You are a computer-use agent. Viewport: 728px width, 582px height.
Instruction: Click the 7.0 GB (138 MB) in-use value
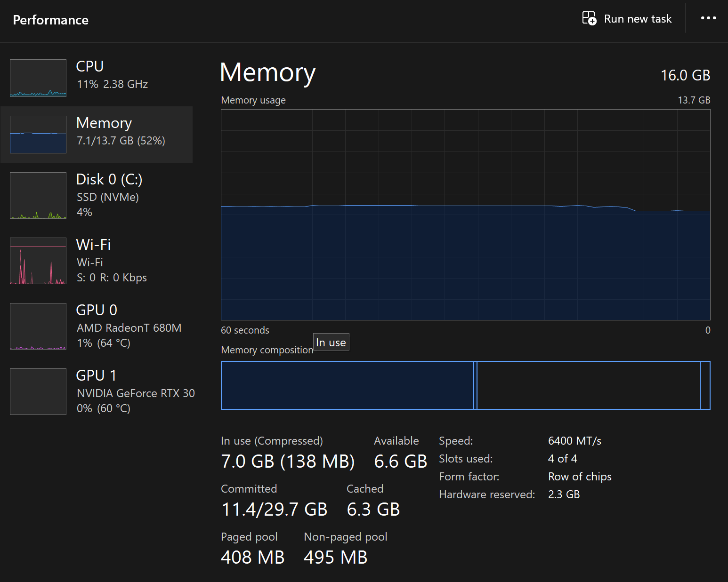pyautogui.click(x=288, y=462)
